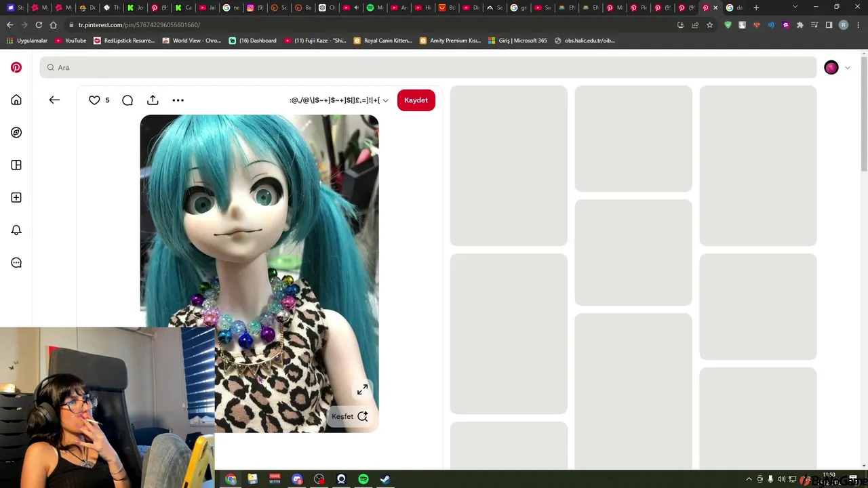Open the Chrome three-dot menu
The height and width of the screenshot is (488, 868).
click(857, 25)
